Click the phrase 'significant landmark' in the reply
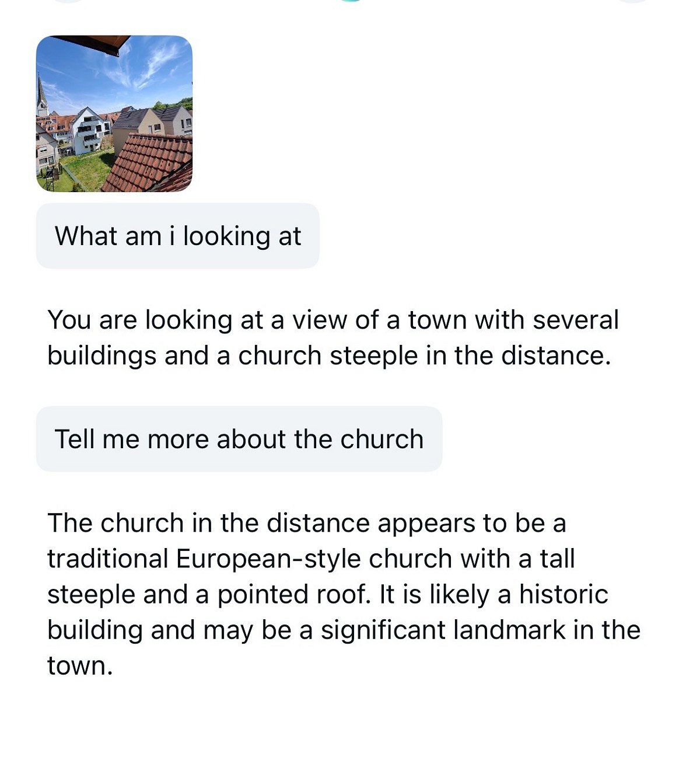Image resolution: width=700 pixels, height=757 pixels. (x=443, y=630)
